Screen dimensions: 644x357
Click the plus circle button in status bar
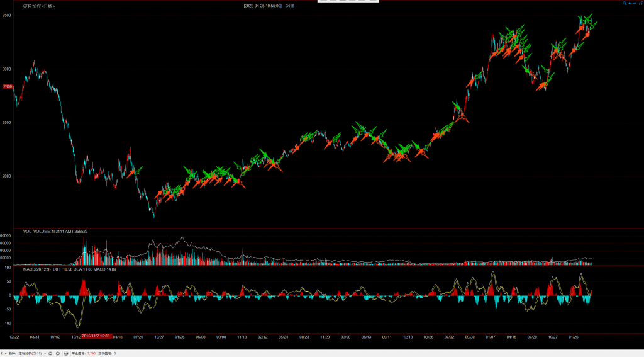point(58,354)
